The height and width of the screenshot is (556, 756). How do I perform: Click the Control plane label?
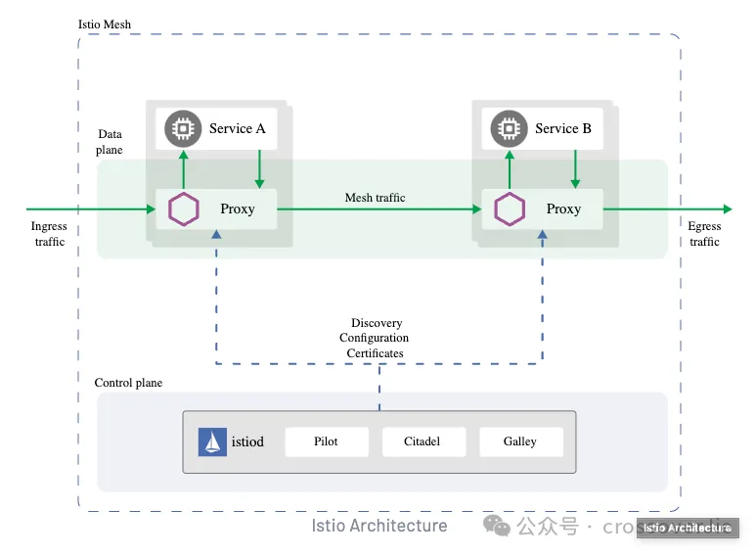point(128,383)
